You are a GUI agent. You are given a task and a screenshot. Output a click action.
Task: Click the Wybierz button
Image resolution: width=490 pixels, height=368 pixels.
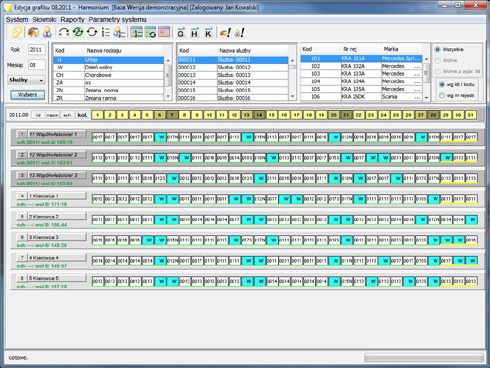click(x=27, y=95)
